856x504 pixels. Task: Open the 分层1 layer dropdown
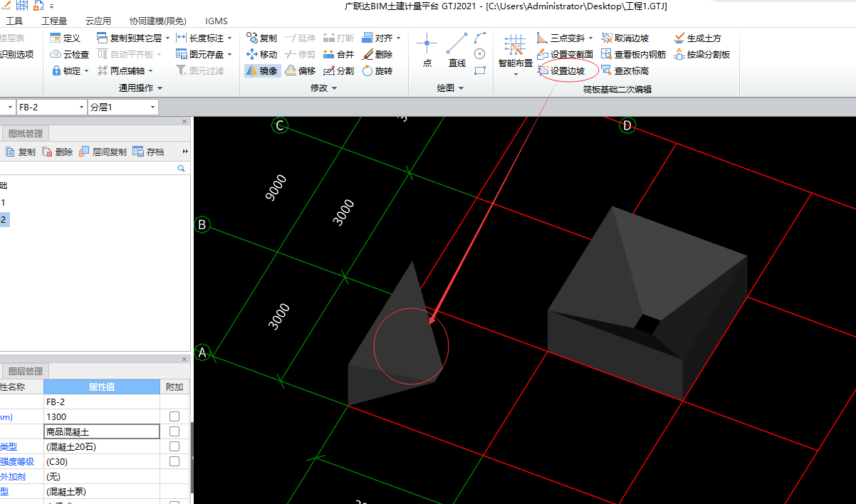point(152,107)
